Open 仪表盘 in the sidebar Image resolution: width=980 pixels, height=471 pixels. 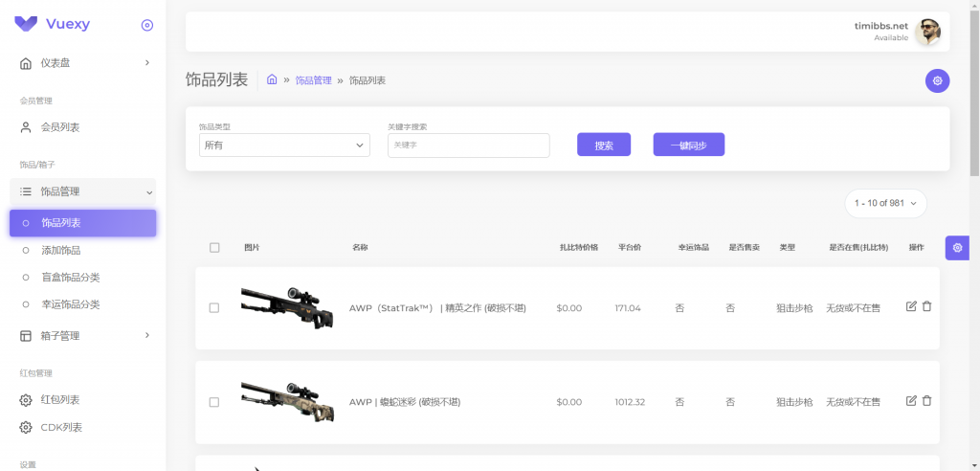coord(83,63)
